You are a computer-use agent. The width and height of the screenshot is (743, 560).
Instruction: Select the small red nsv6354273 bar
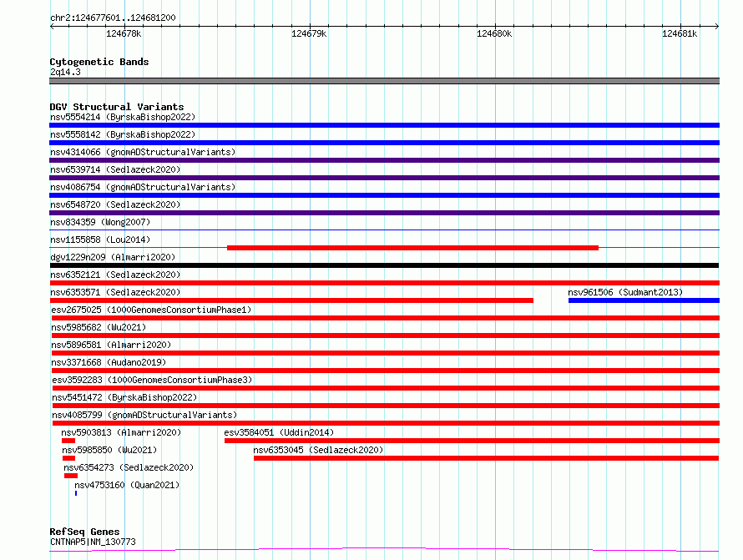point(71,476)
